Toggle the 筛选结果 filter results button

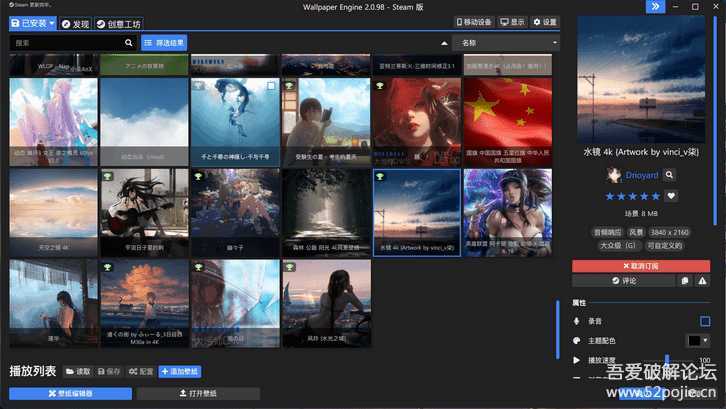pyautogui.click(x=163, y=43)
